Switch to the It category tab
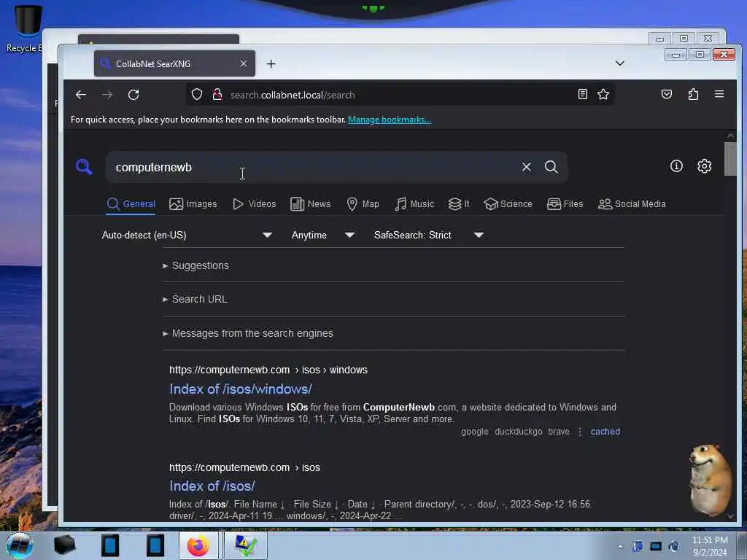The height and width of the screenshot is (560, 747). click(x=459, y=204)
